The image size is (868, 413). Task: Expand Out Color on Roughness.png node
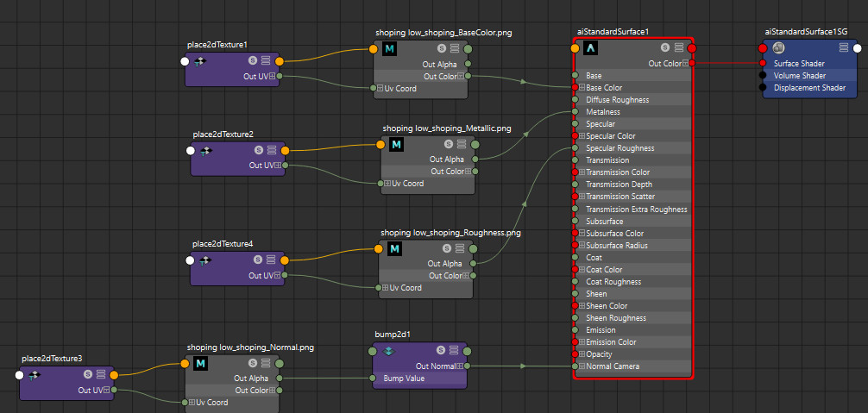tap(466, 275)
